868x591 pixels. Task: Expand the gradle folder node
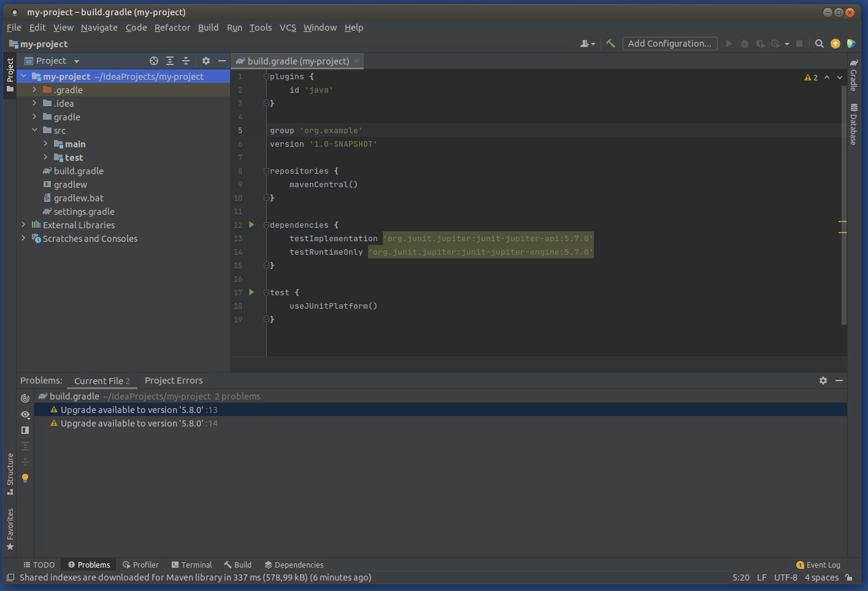(x=35, y=117)
